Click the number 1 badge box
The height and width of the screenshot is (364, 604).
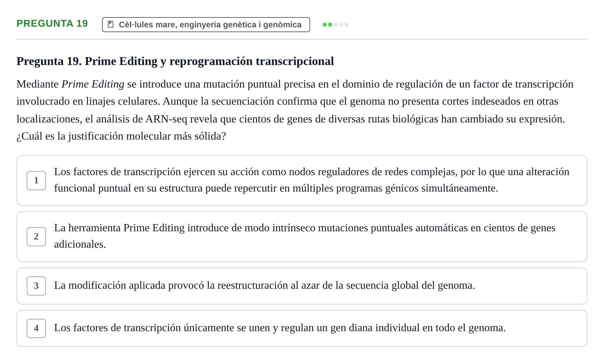36,181
